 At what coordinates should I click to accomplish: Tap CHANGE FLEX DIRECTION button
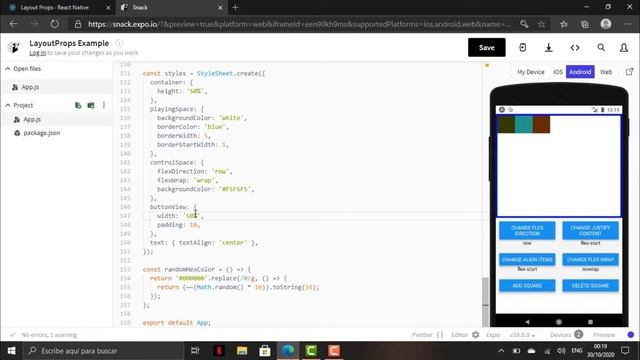click(527, 231)
